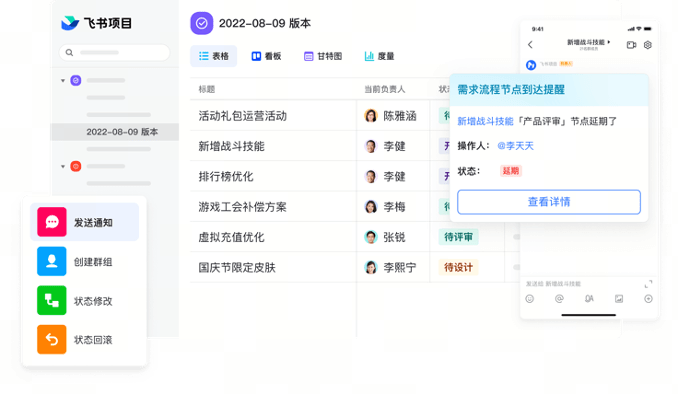The image size is (678, 394).
Task: Click the 待设计 status tag for 国庆节限定皮肤
Action: 458,267
